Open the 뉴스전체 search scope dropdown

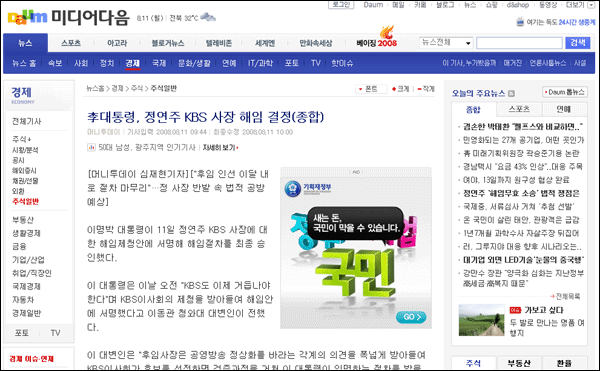446,43
